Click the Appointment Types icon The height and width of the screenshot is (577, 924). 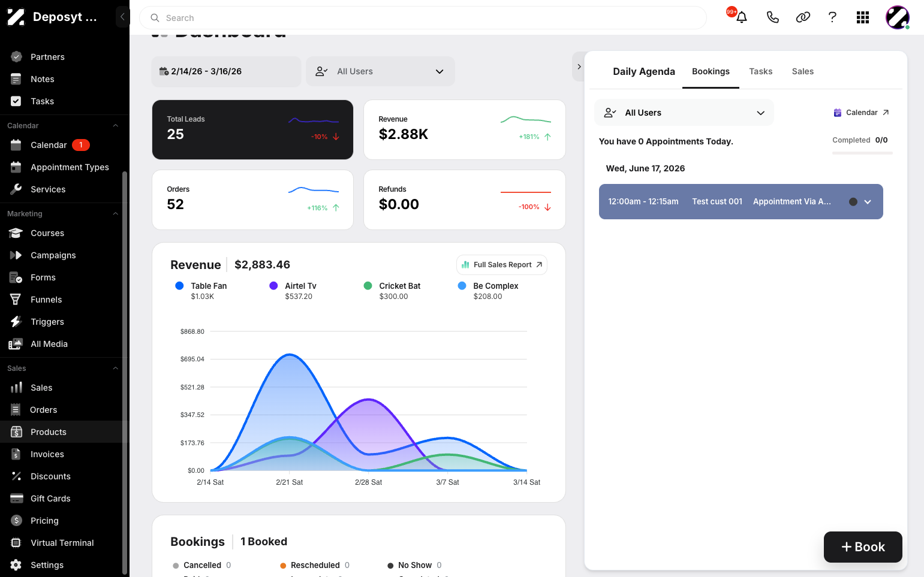tap(16, 167)
